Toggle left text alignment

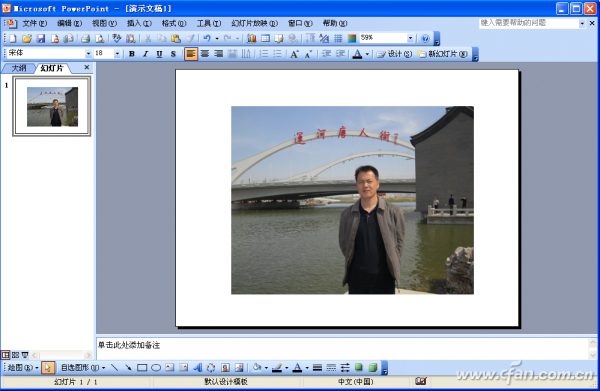click(191, 54)
